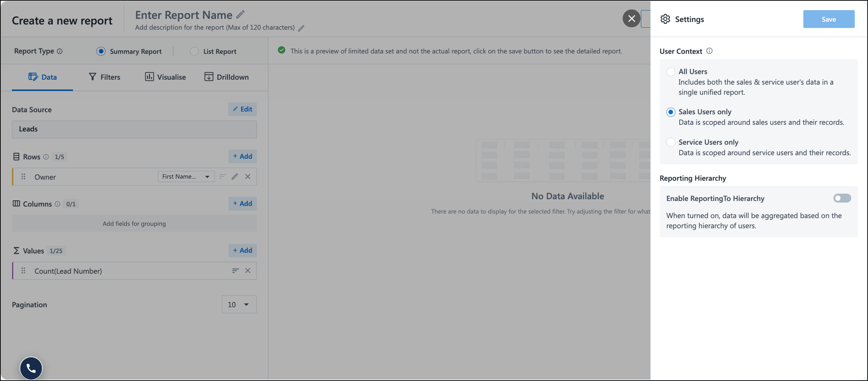The width and height of the screenshot is (868, 381).
Task: Toggle Enable ReportingTo Hierarchy switch
Action: coord(842,198)
